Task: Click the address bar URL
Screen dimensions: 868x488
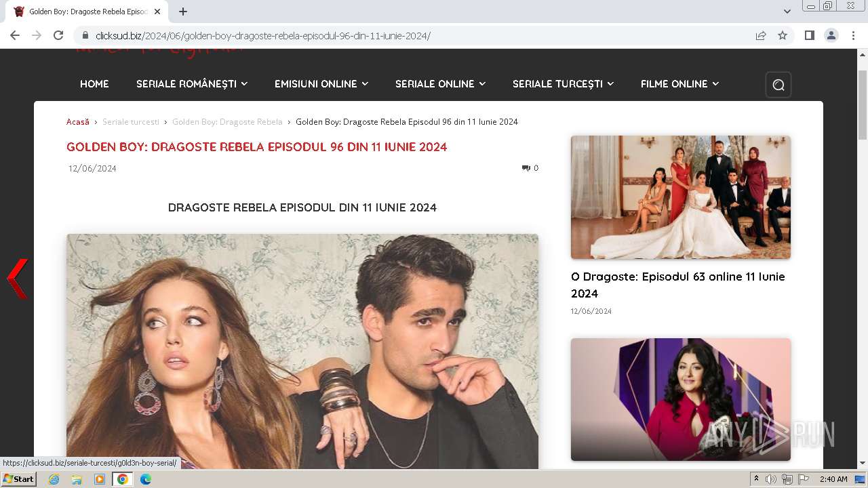Action: click(263, 35)
